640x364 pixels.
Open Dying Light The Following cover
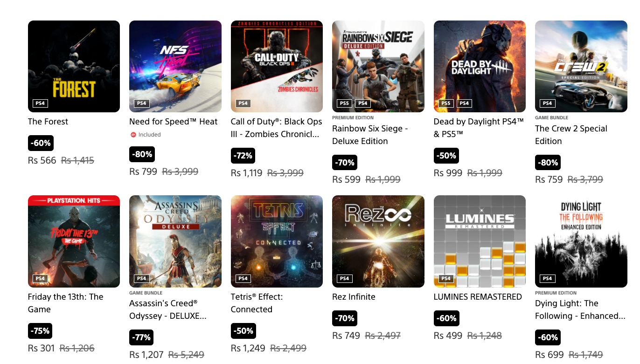(581, 241)
